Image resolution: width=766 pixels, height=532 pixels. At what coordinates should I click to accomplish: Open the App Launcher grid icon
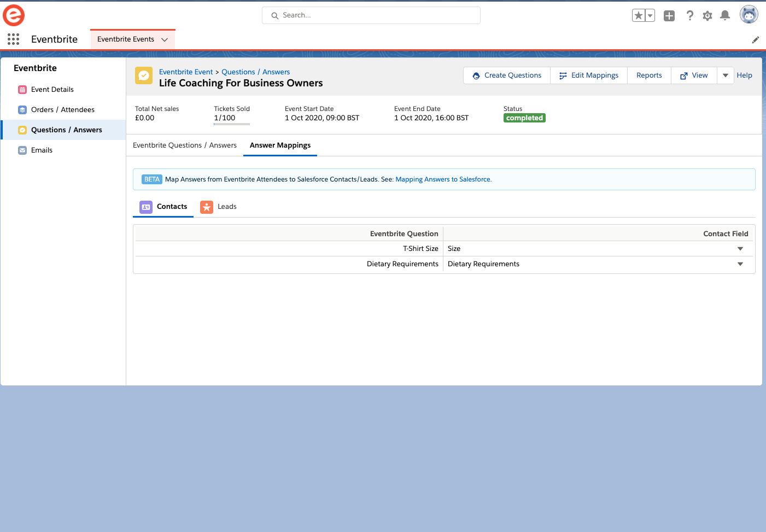click(x=14, y=39)
